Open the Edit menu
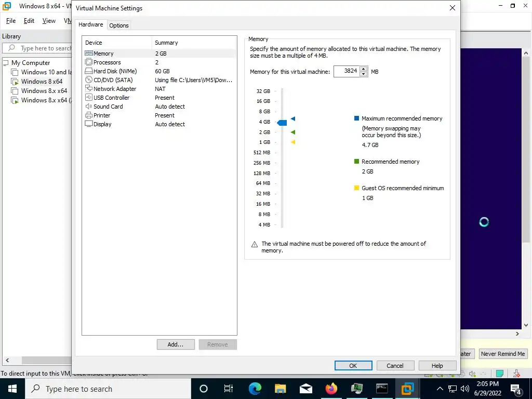Viewport: 532px width, 399px height. pos(29,21)
